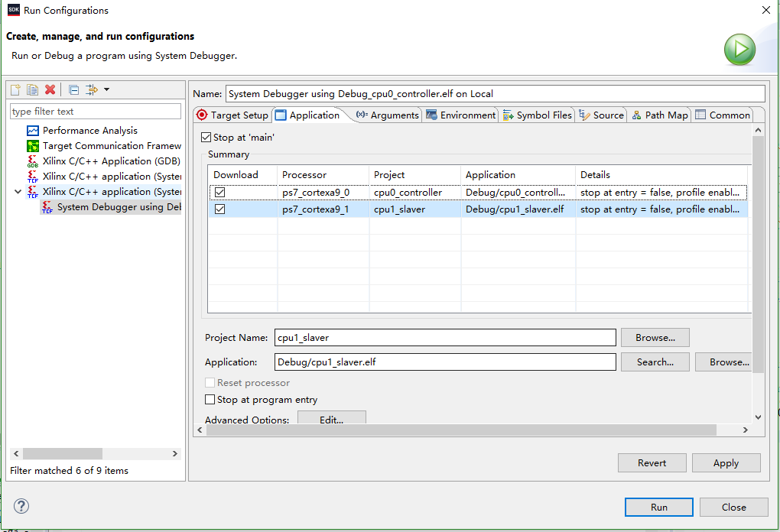This screenshot has height=532, width=780.
Task: Browse for the Application file
Action: (x=723, y=362)
